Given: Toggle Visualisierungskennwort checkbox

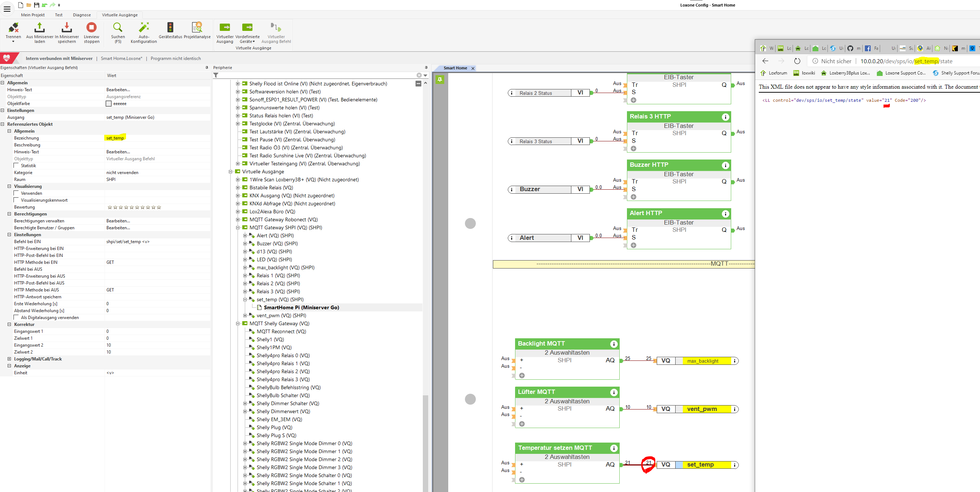Looking at the screenshot, I should (16, 200).
